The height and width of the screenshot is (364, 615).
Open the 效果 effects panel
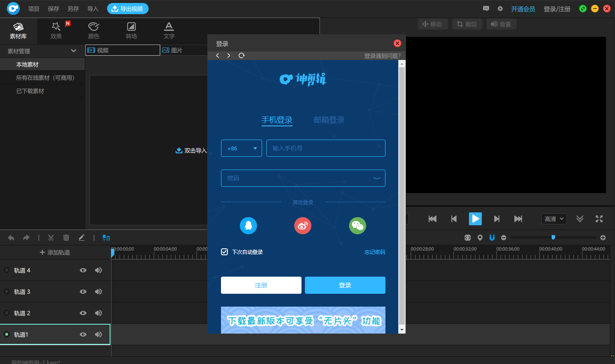click(x=56, y=31)
